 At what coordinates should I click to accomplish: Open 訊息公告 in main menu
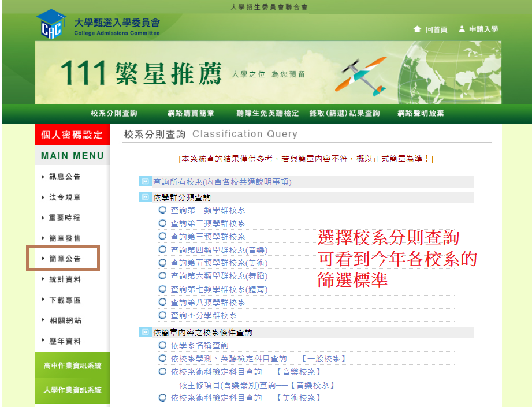point(65,177)
